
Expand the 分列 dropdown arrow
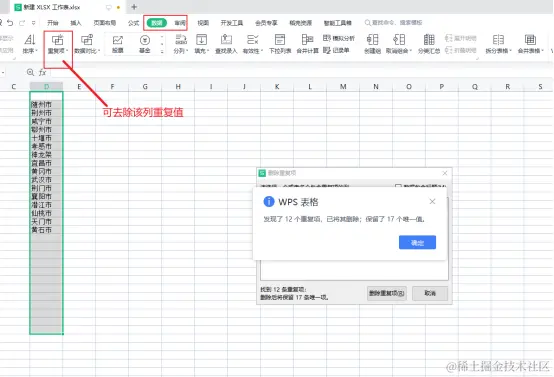coord(187,51)
